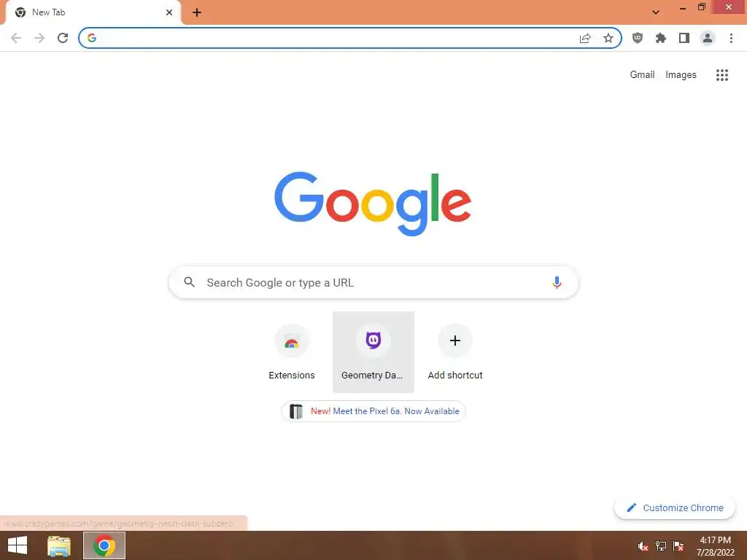Click the Google G icon in address bar
This screenshot has height=560, width=747.
92,38
